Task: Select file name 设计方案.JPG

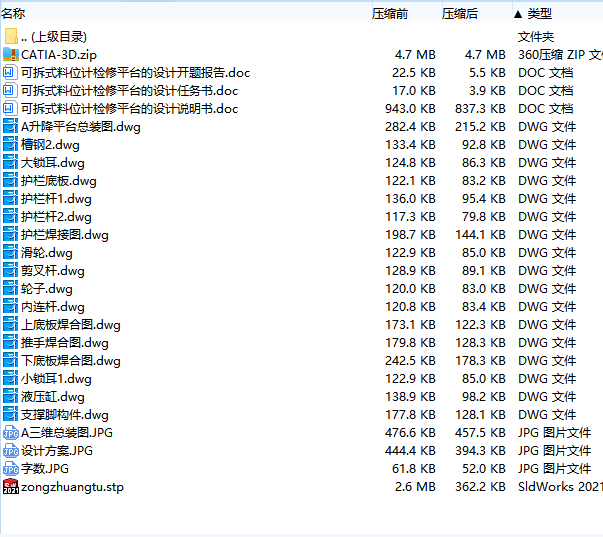Action: [57, 451]
